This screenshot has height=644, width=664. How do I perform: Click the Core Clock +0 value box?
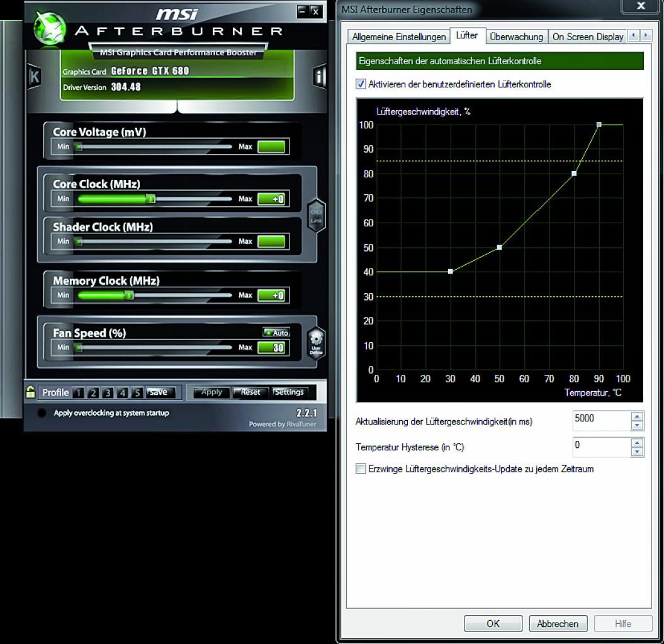(271, 199)
